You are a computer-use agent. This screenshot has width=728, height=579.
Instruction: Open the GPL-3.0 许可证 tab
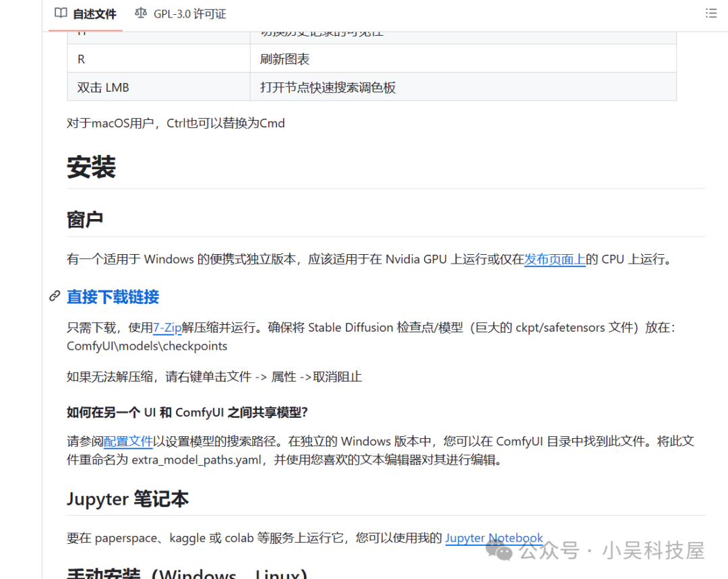[x=181, y=14]
